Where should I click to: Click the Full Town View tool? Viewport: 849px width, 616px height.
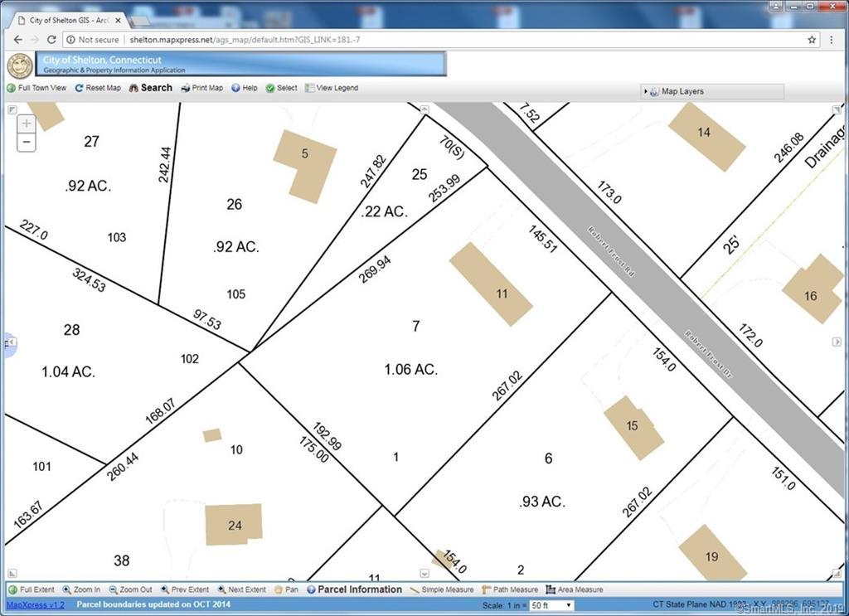point(36,88)
